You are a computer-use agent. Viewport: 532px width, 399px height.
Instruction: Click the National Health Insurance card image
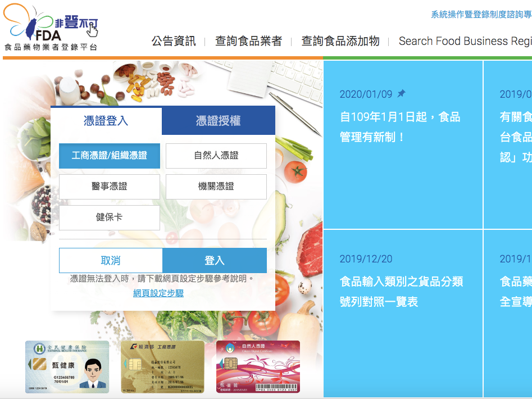tap(67, 366)
